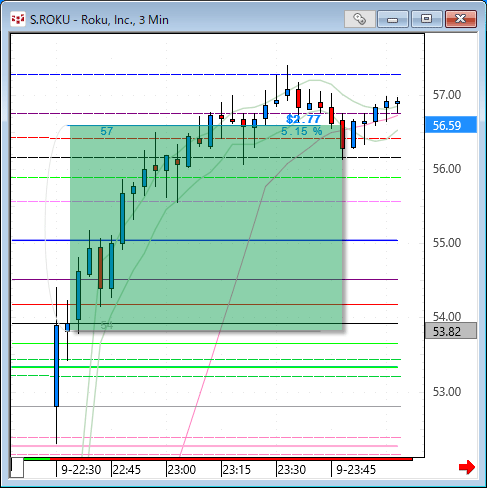Click the 23:00 time axis label
This screenshot has height=488, width=487.
pos(182,470)
